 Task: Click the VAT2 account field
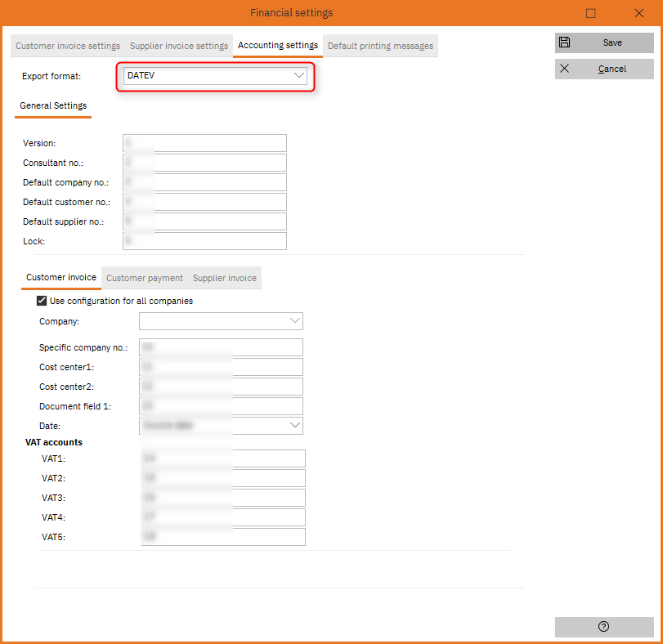pos(223,478)
